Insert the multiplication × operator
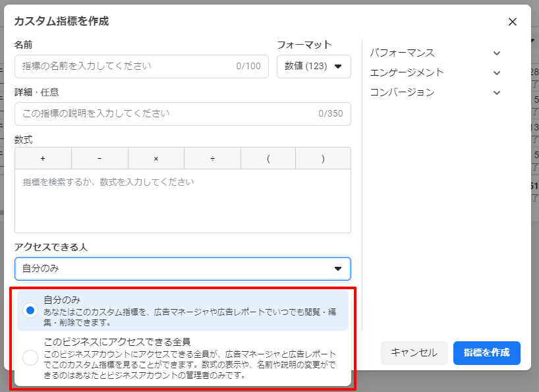 tap(156, 159)
